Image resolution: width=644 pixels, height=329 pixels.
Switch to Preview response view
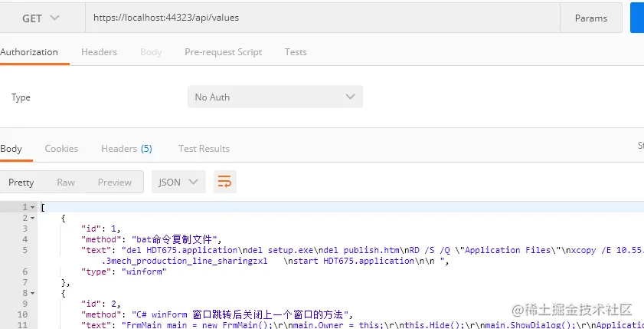pos(115,183)
